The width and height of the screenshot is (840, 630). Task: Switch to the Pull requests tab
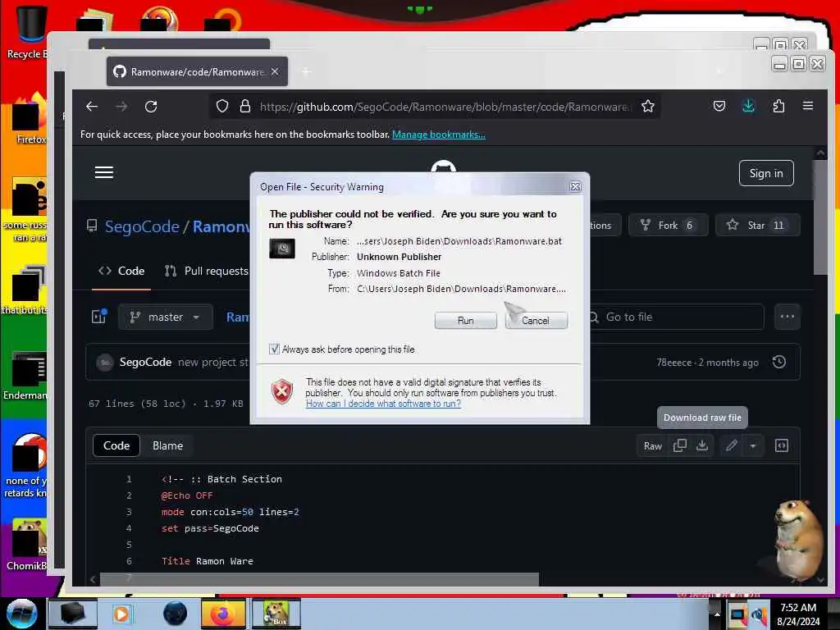pyautogui.click(x=207, y=271)
